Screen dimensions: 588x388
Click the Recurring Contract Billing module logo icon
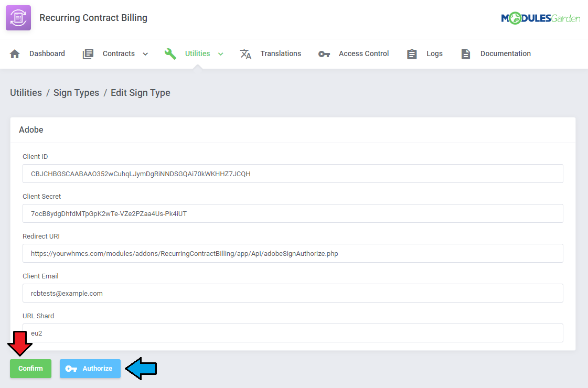[x=18, y=18]
